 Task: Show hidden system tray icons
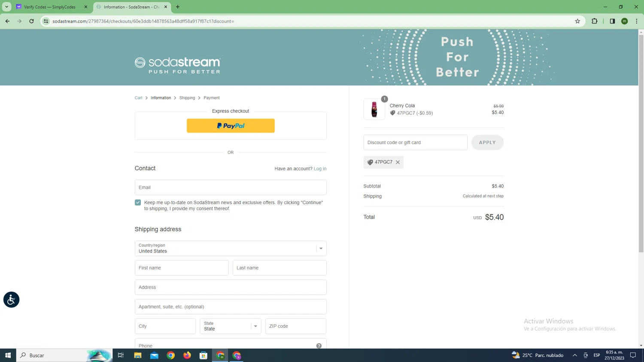click(574, 355)
